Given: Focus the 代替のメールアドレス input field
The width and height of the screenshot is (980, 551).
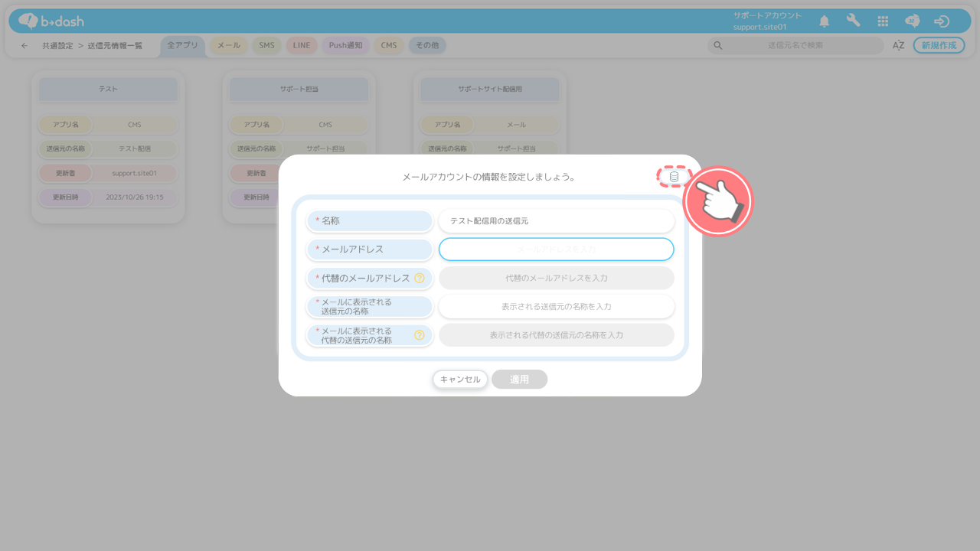Looking at the screenshot, I should tap(557, 278).
